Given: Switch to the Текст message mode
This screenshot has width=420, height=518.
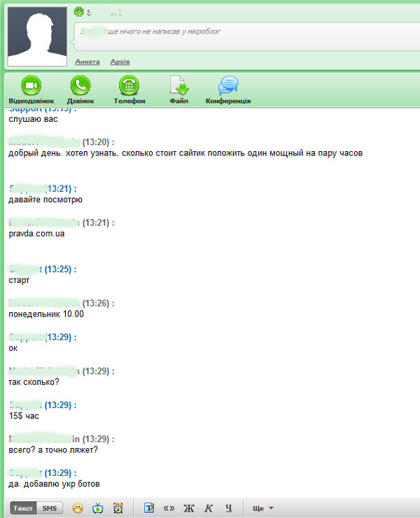Looking at the screenshot, I should click(23, 508).
